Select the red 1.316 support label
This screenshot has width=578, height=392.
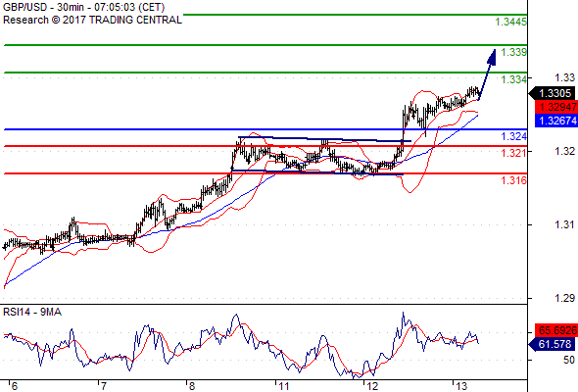[514, 180]
